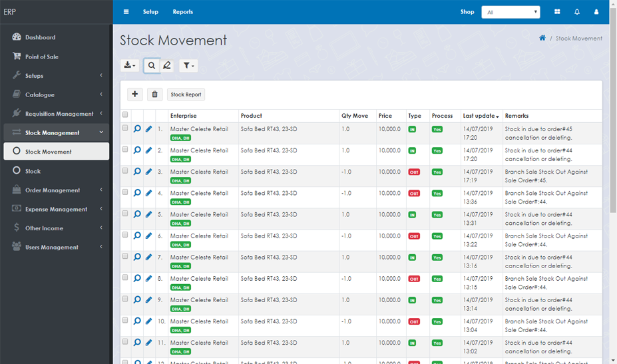
Task: Toggle the select-all checkbox in table header
Action: [125, 115]
